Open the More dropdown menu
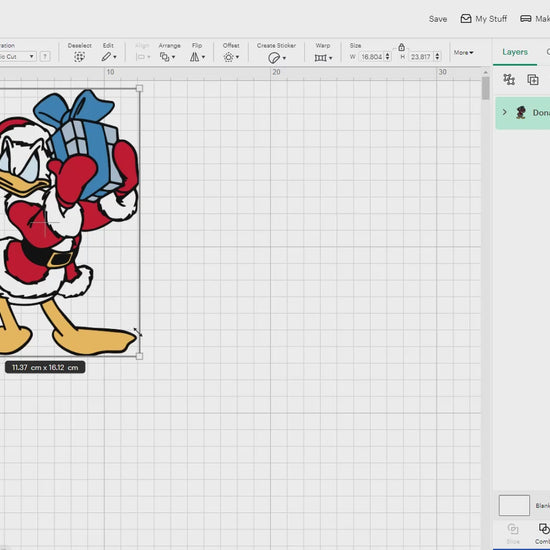 (x=463, y=53)
